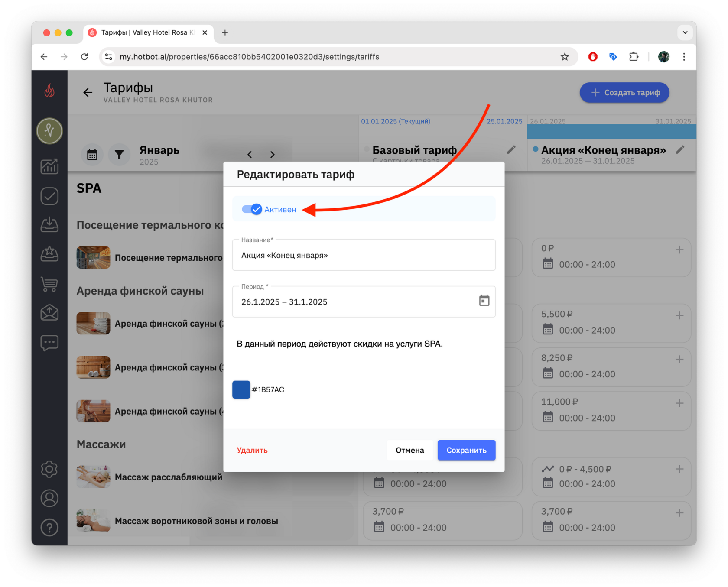Click the Базовый тариф column header
The width and height of the screenshot is (728, 587).
[x=415, y=150]
